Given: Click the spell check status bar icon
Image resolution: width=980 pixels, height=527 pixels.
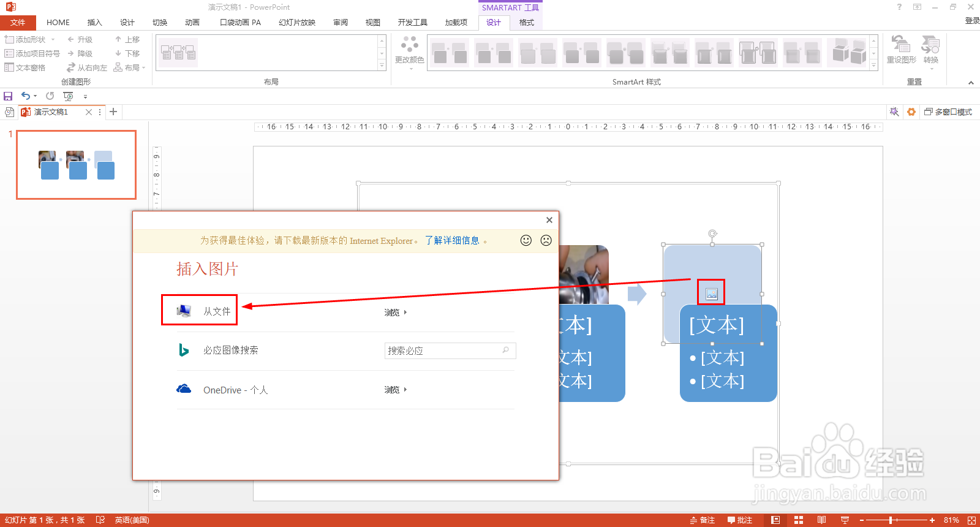Looking at the screenshot, I should (100, 520).
